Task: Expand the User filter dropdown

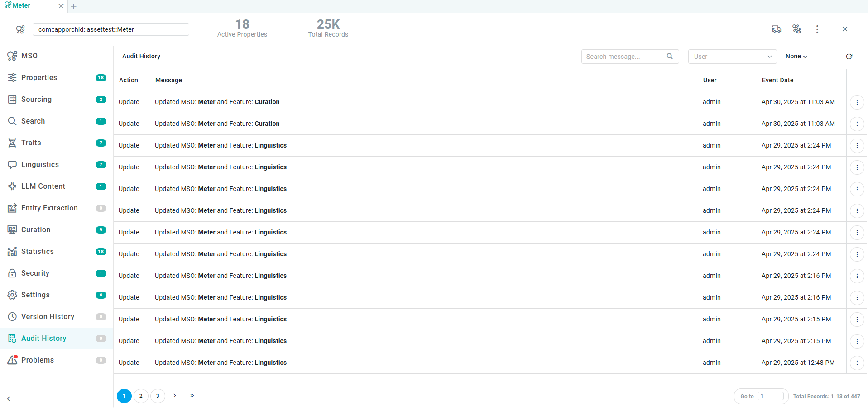Action: 732,57
